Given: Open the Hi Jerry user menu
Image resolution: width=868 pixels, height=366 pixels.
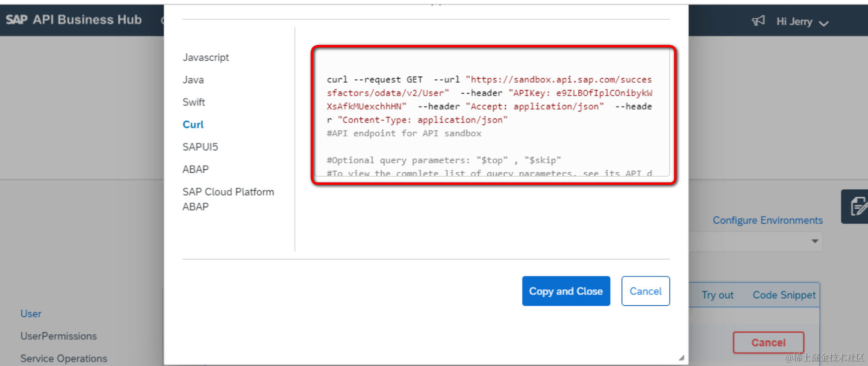Looking at the screenshot, I should coord(802,22).
